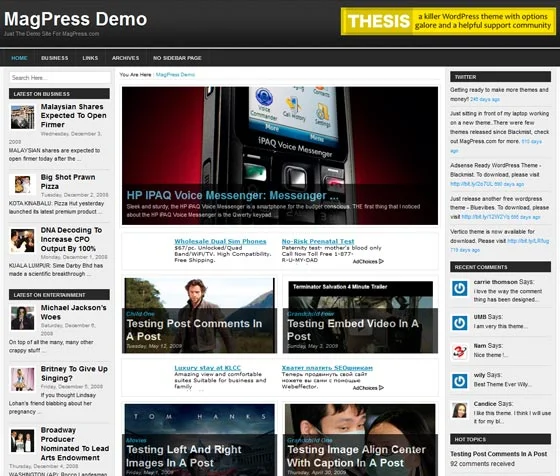
Task: Click Candice commenter name
Action: coord(485,404)
